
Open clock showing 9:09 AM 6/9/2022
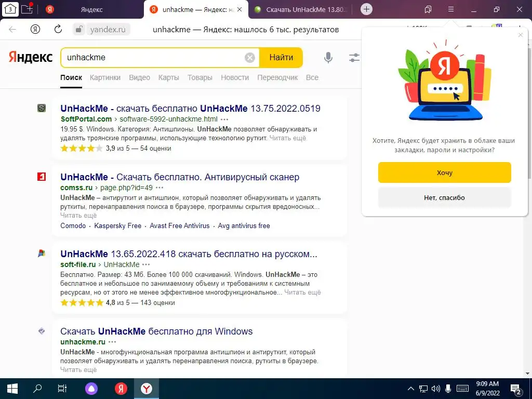point(487,389)
